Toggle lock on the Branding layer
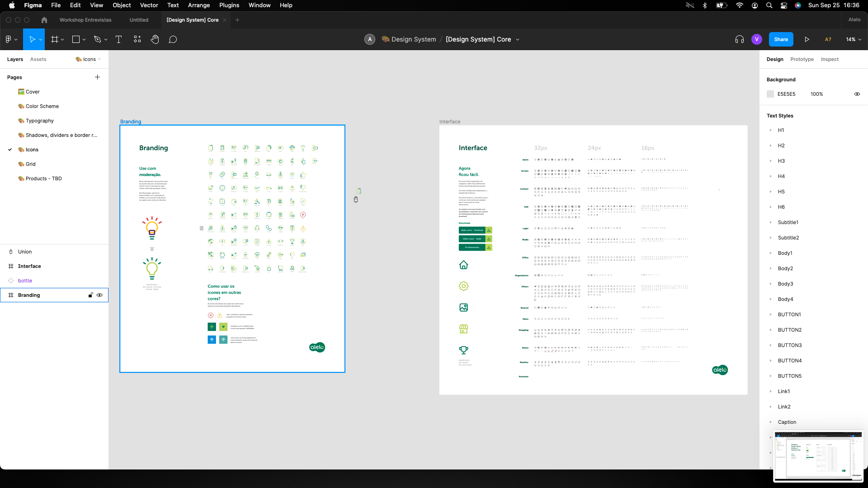This screenshot has height=488, width=868. pos(90,295)
